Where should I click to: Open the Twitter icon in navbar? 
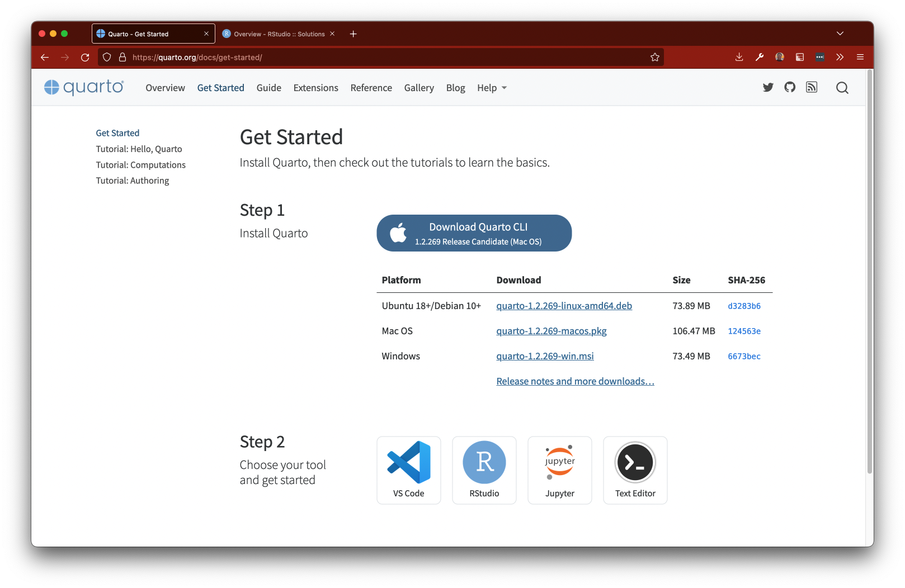(768, 87)
